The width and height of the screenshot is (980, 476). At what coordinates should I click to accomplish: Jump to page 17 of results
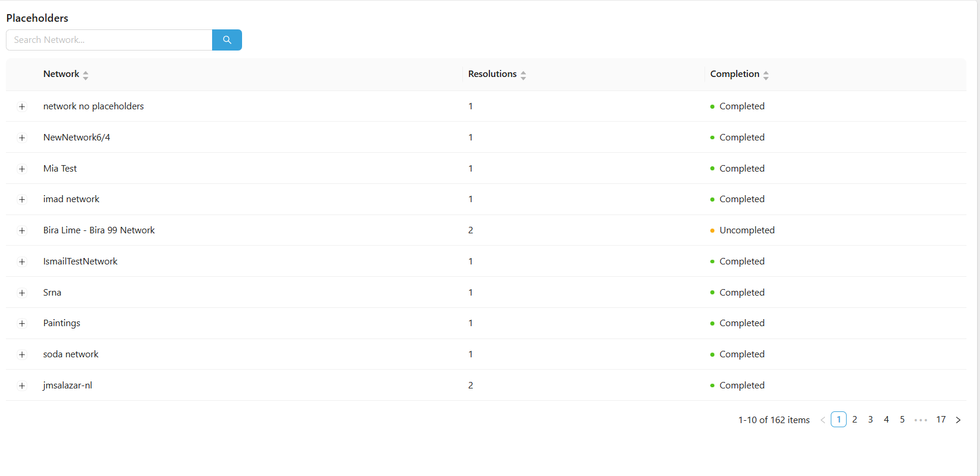[941, 420]
